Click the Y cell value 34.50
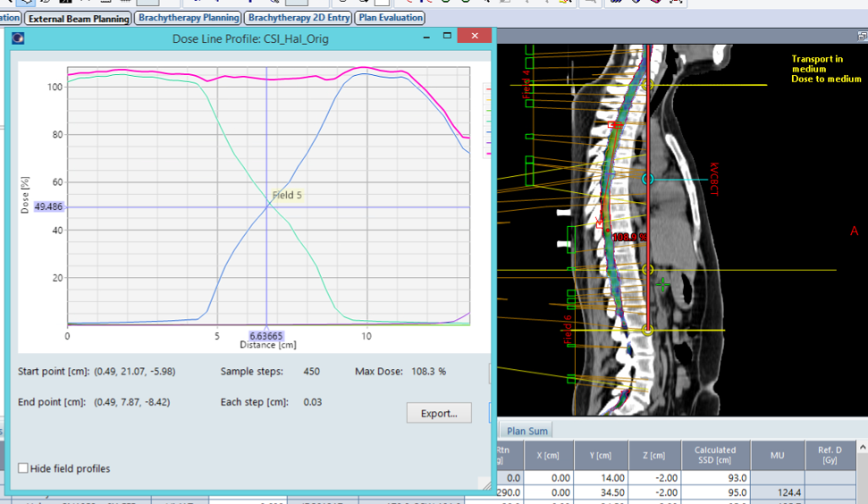Image resolution: width=868 pixels, height=504 pixels. pyautogui.click(x=613, y=492)
